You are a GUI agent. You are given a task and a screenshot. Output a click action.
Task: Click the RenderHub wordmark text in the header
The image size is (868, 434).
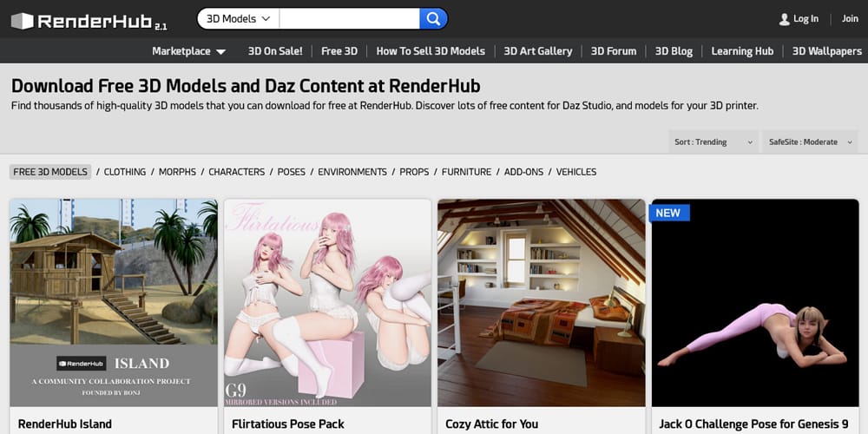tap(95, 22)
